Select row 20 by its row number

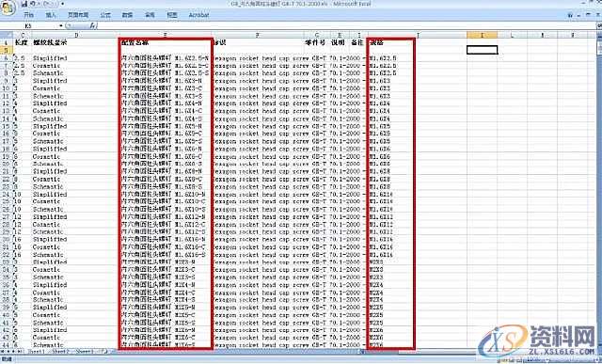pos(7,164)
